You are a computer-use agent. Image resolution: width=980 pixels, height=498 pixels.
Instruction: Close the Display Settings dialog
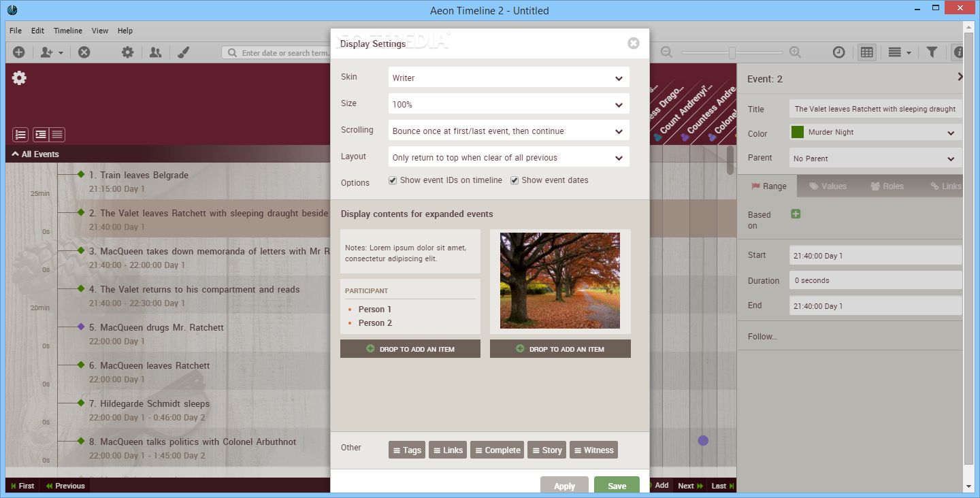[634, 44]
